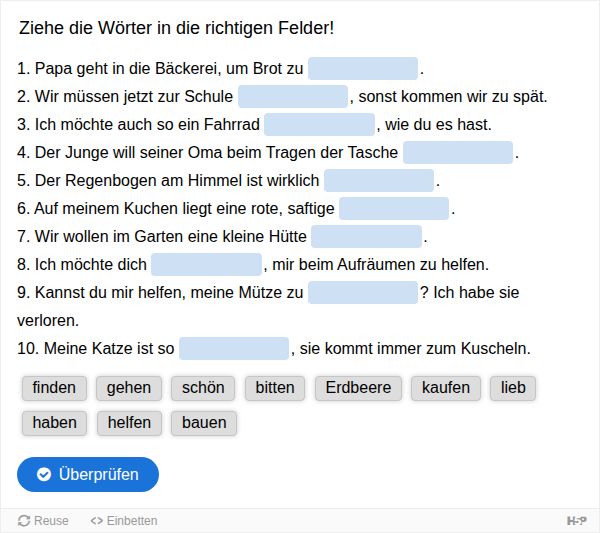The image size is (600, 533).
Task: Select the blank after 'Meine Katze ist so'
Action: (234, 349)
